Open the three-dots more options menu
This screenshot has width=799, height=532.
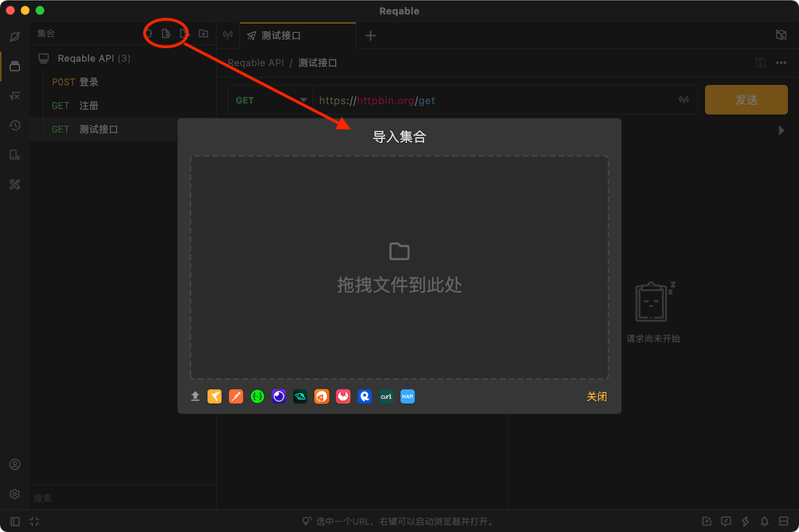[781, 63]
